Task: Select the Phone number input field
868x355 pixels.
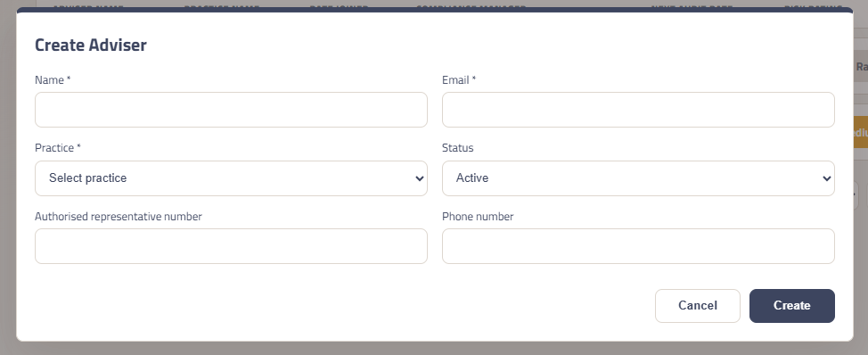Action: (x=638, y=246)
